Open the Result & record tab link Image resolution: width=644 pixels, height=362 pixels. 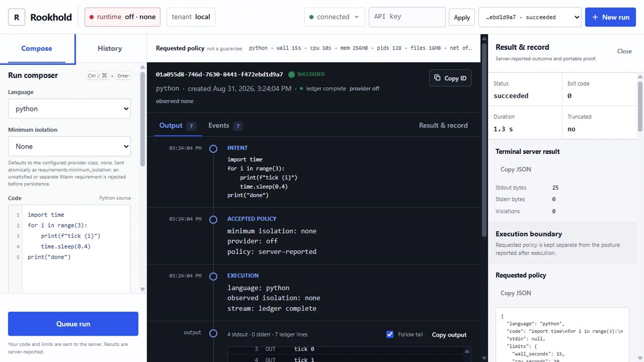pyautogui.click(x=443, y=126)
